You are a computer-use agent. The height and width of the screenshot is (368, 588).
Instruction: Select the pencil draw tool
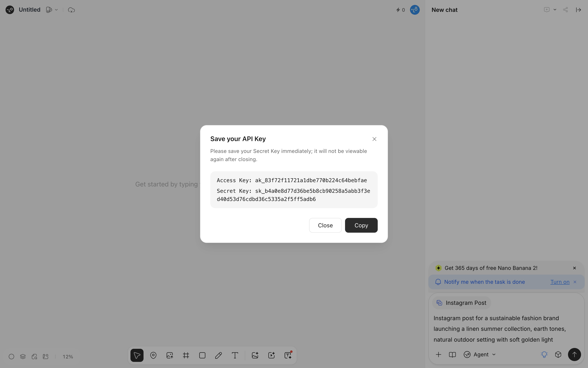218,355
